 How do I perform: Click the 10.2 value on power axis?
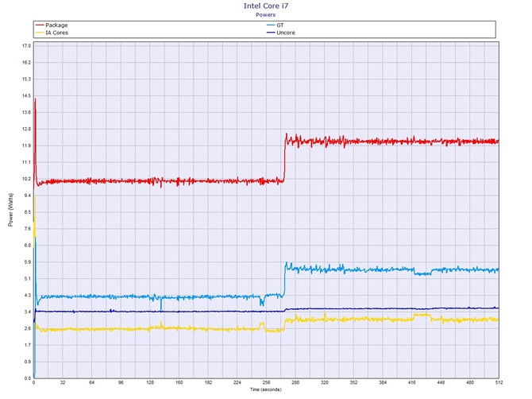tap(26, 179)
